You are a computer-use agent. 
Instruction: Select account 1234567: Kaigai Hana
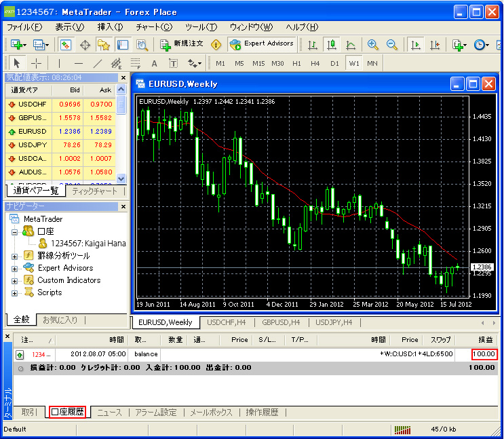point(88,243)
